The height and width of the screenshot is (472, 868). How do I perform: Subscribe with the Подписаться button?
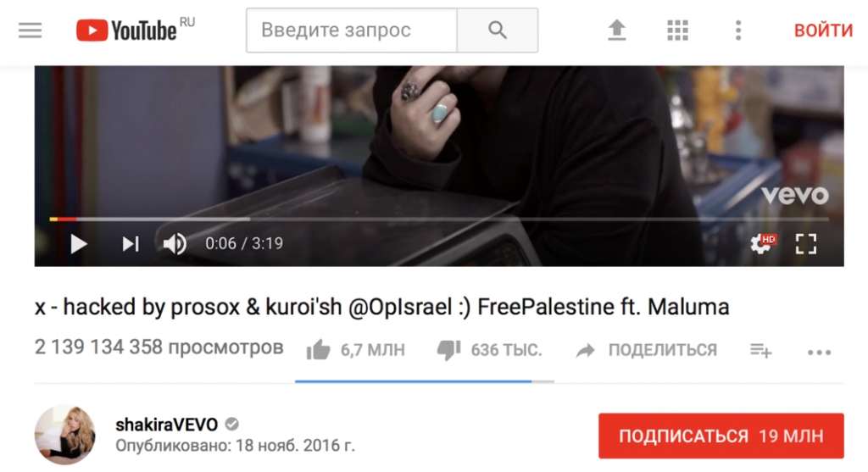click(721, 436)
